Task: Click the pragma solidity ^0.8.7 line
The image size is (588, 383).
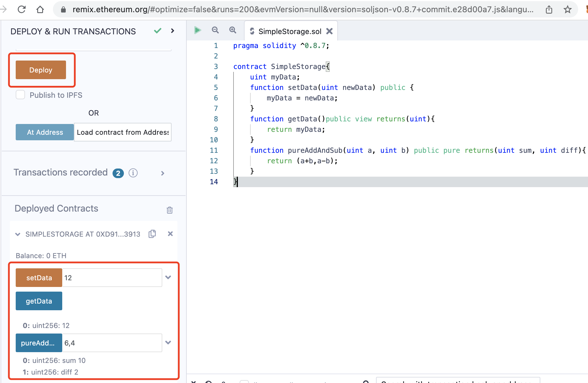Action: tap(281, 46)
